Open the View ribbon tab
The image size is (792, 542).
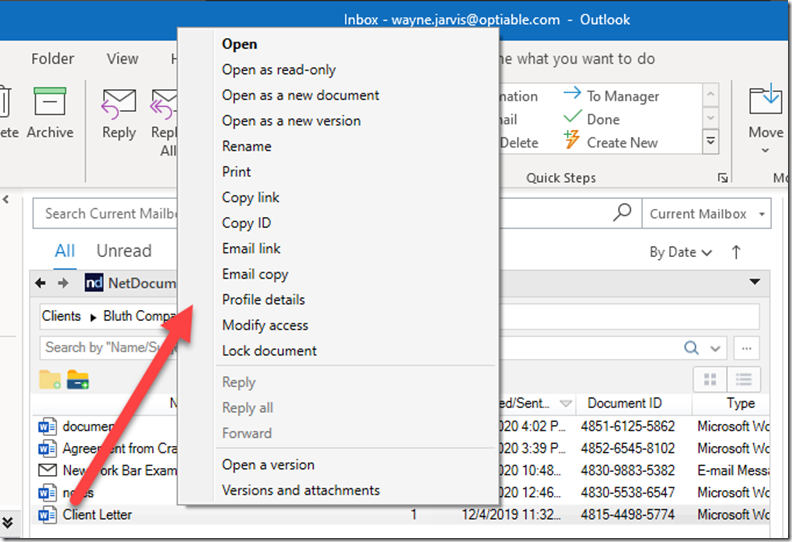(x=122, y=59)
